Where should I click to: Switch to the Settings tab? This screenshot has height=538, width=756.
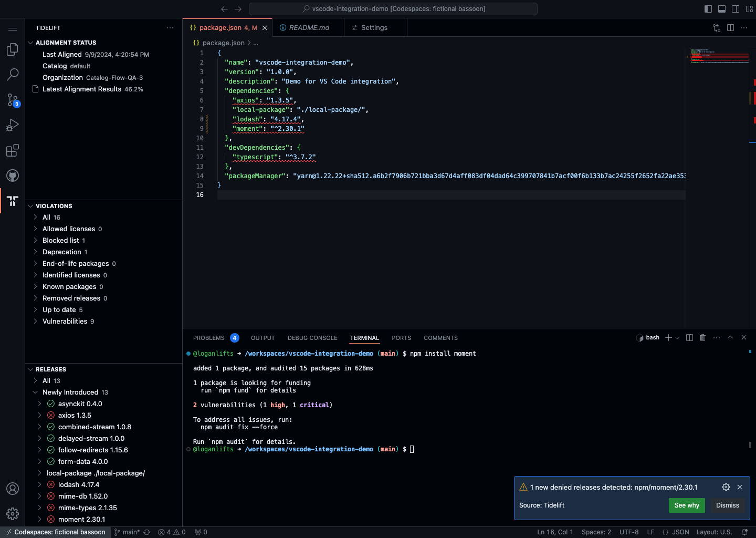[375, 28]
